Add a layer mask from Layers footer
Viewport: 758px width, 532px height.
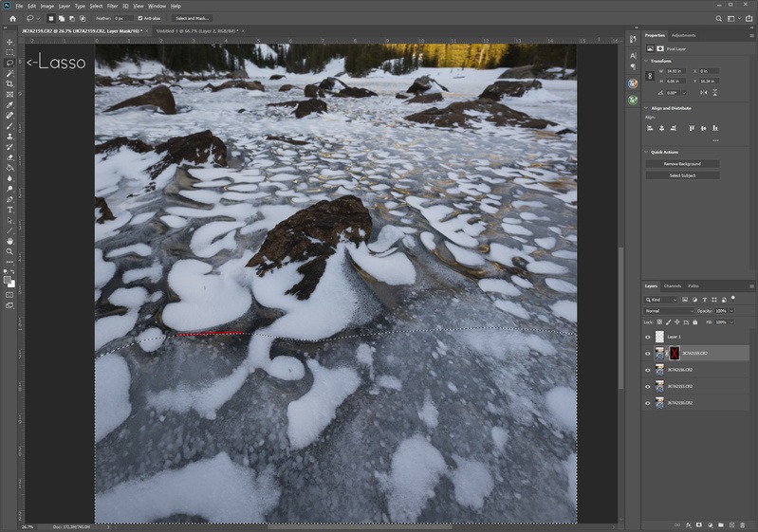(x=698, y=523)
